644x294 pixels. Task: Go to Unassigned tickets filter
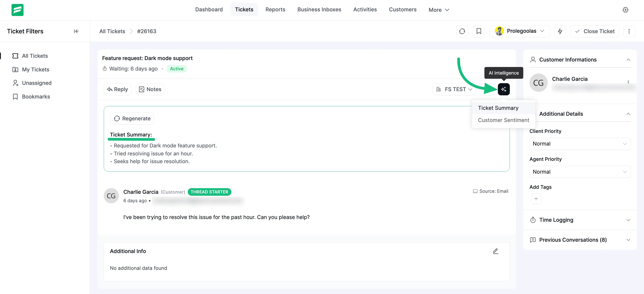[37, 83]
